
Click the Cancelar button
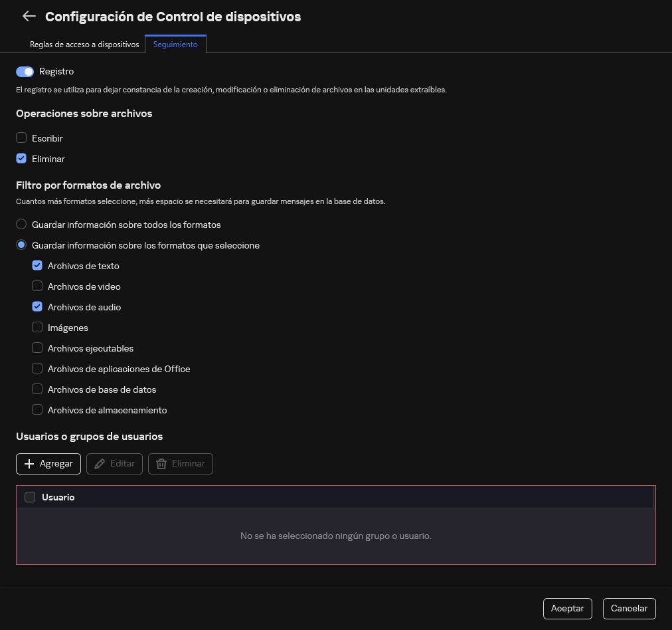pyautogui.click(x=629, y=608)
